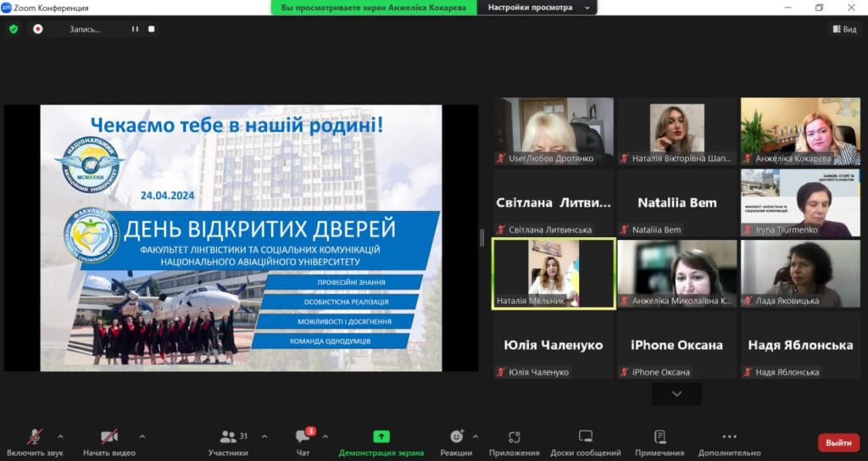868x461 pixels.
Task: Stop the recording with the square button
Action: pos(151,29)
